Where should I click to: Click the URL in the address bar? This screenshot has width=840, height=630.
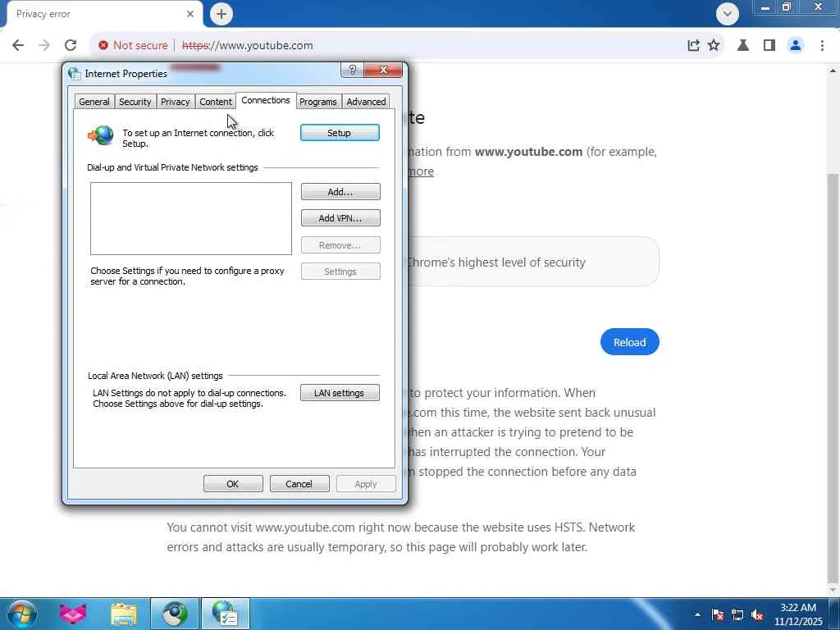tap(248, 46)
